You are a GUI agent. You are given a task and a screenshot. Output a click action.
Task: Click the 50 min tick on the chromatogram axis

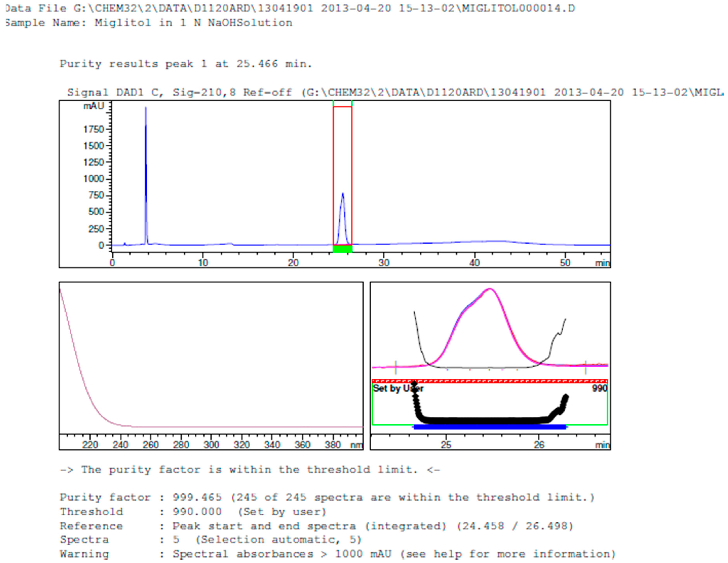click(565, 263)
